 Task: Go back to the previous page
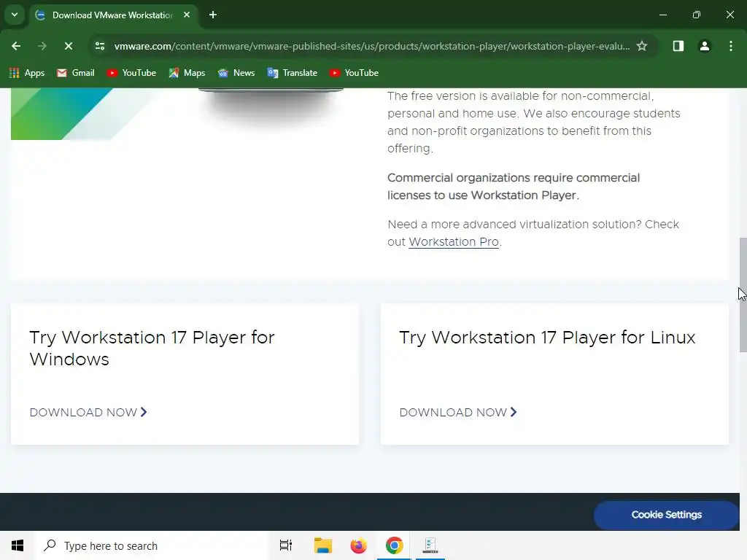pyautogui.click(x=16, y=46)
